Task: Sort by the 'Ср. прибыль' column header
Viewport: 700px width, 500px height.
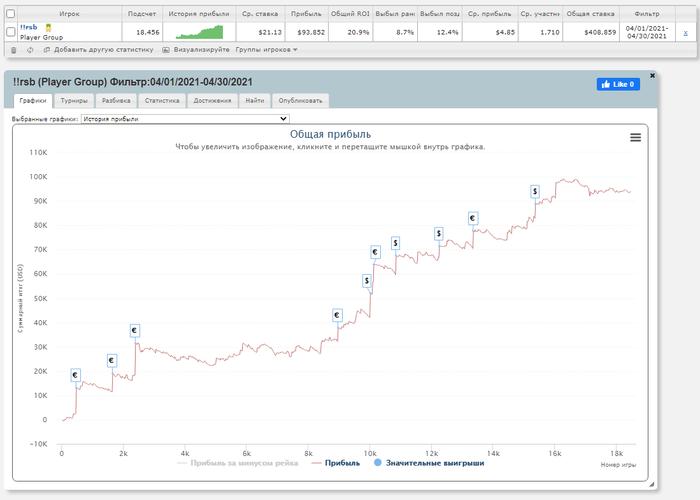Action: point(490,14)
